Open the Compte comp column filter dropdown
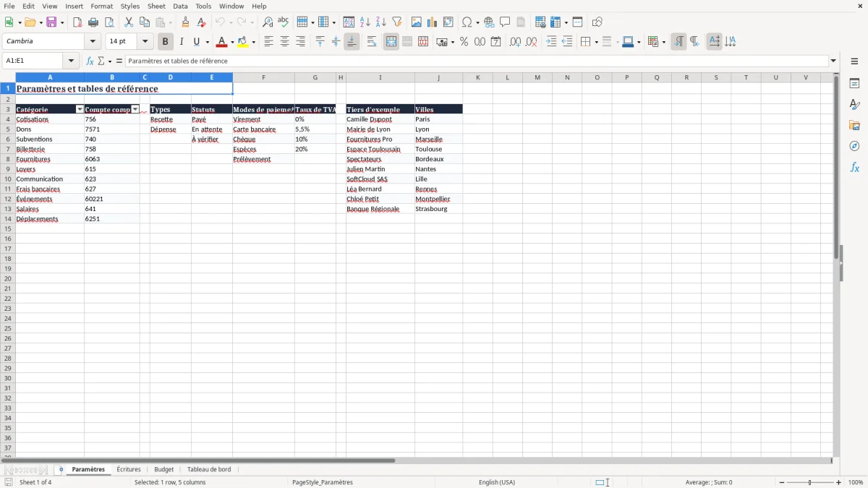Viewport: 868px width, 488px height. coord(135,109)
